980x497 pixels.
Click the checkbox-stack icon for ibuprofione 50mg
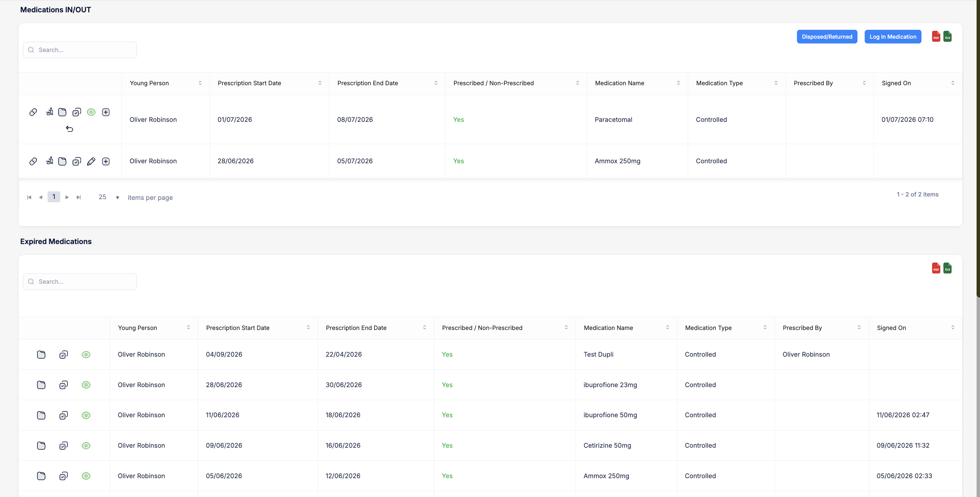click(x=64, y=415)
